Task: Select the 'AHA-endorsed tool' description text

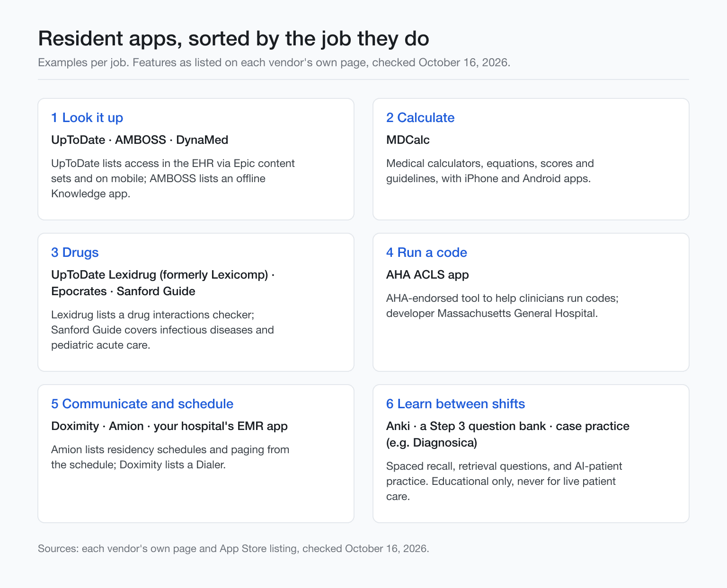Action: [503, 306]
